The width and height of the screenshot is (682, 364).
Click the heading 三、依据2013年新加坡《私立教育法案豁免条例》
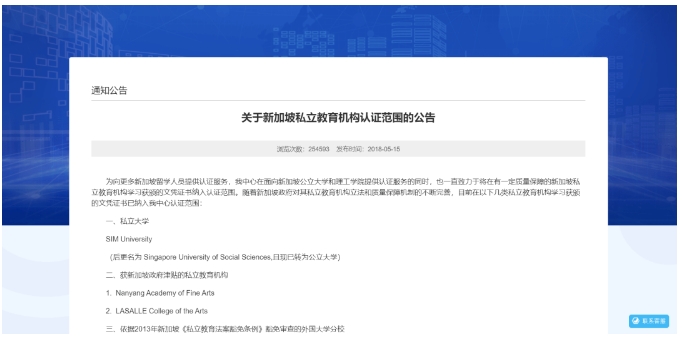225,329
